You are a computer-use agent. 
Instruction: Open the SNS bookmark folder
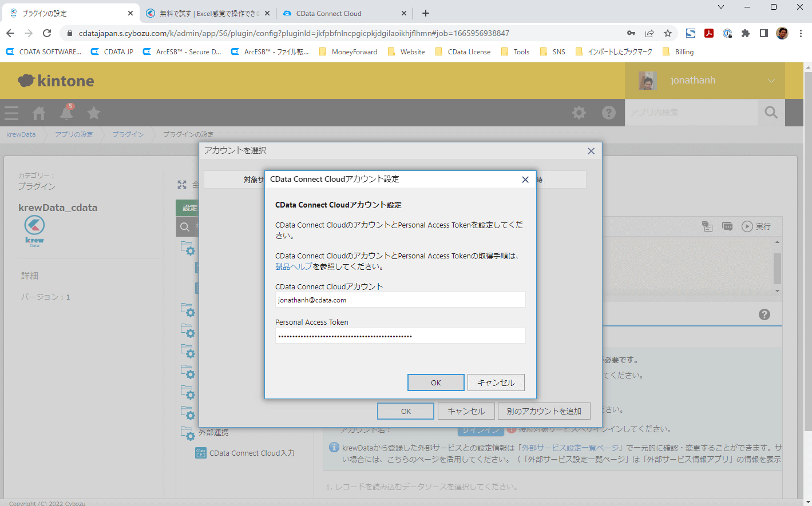[552, 51]
